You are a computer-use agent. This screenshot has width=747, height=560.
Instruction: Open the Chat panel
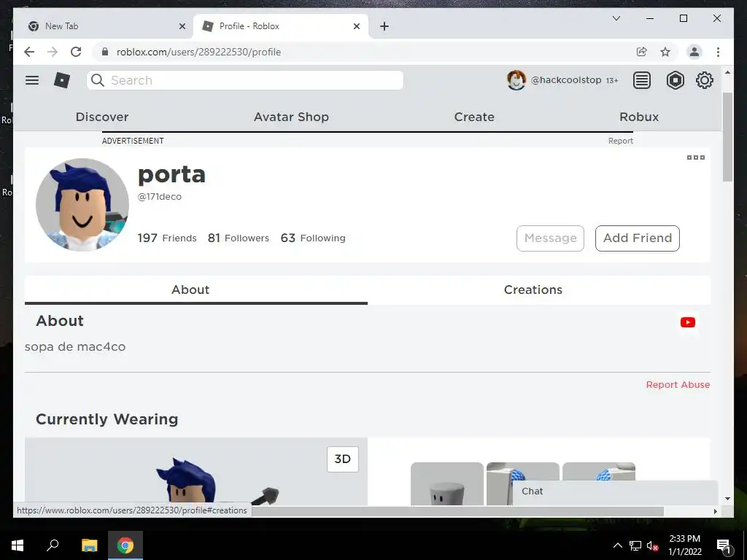615,491
